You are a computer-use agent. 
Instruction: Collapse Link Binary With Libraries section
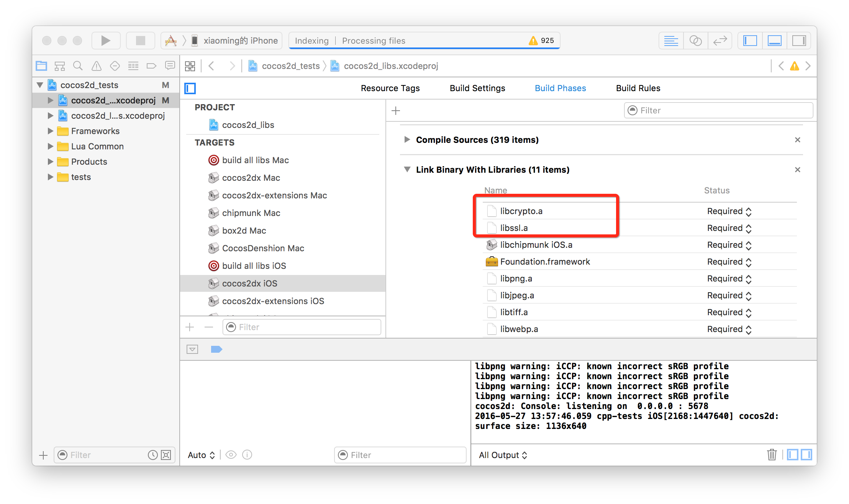click(x=407, y=170)
